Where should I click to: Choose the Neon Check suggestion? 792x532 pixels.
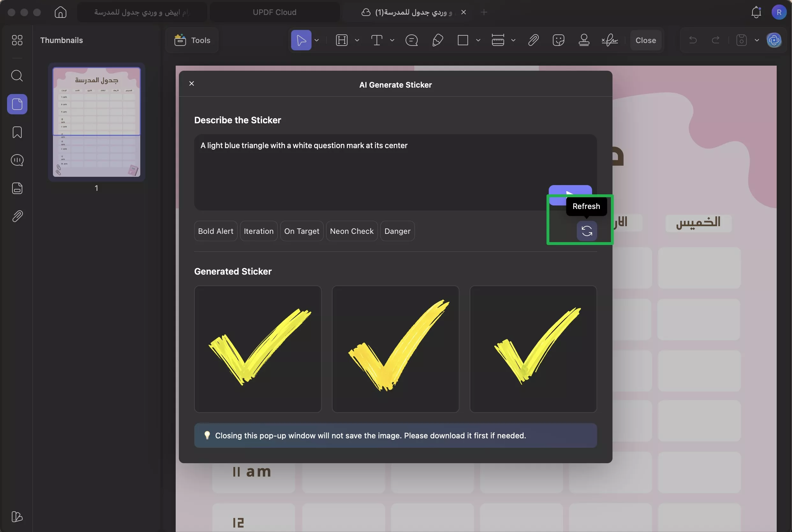click(351, 231)
